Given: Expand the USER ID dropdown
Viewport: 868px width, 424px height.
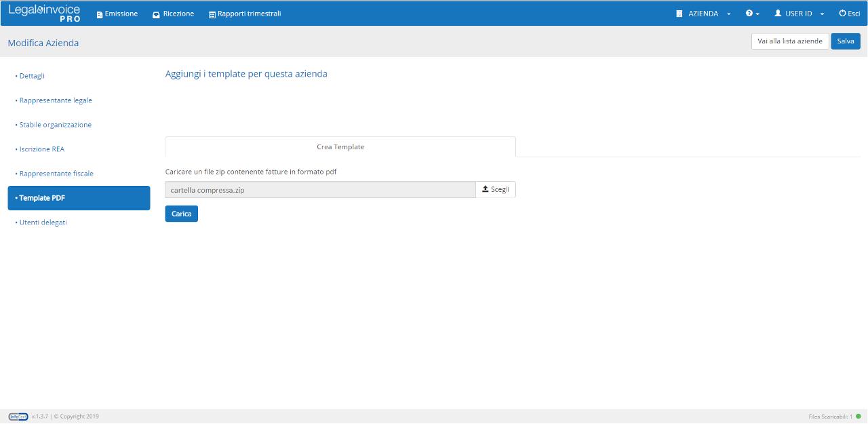Looking at the screenshot, I should pos(799,14).
